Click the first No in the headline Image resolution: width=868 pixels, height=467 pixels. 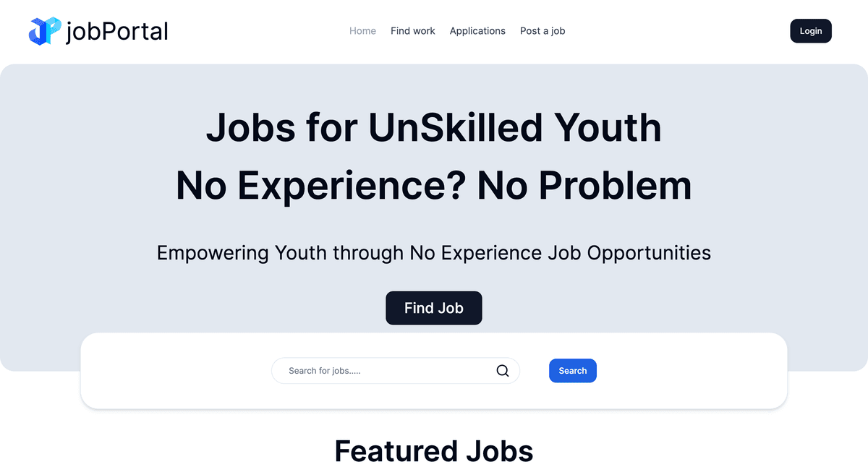pos(201,186)
